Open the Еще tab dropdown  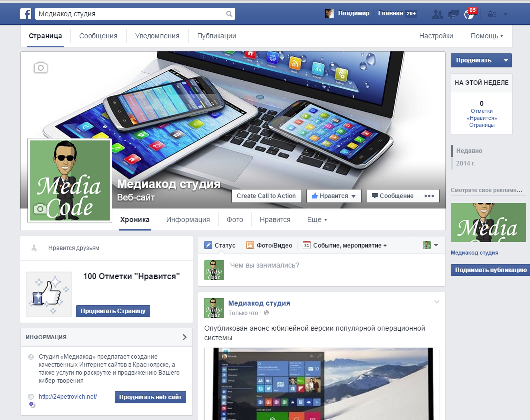(317, 220)
